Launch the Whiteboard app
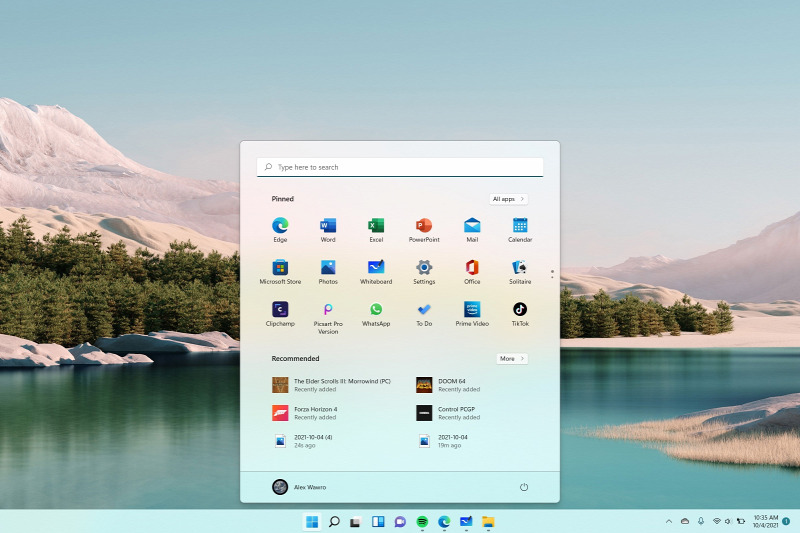This screenshot has width=800, height=533. tap(376, 267)
